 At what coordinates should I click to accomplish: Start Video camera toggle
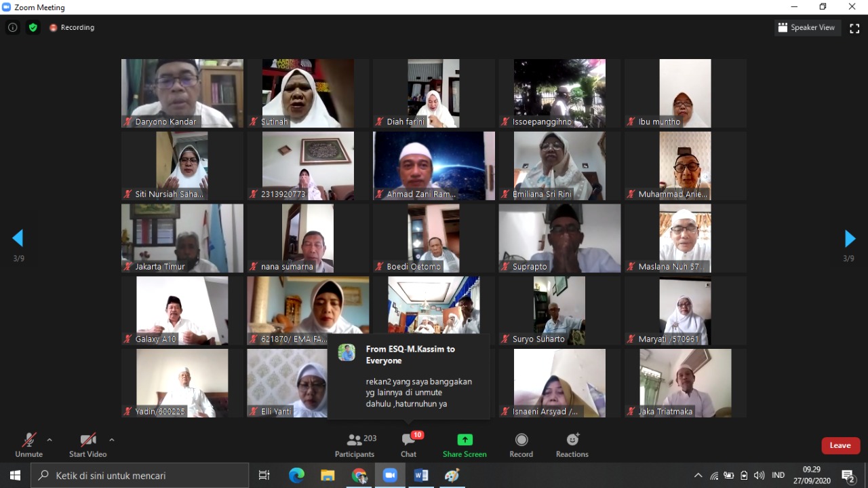click(x=87, y=445)
